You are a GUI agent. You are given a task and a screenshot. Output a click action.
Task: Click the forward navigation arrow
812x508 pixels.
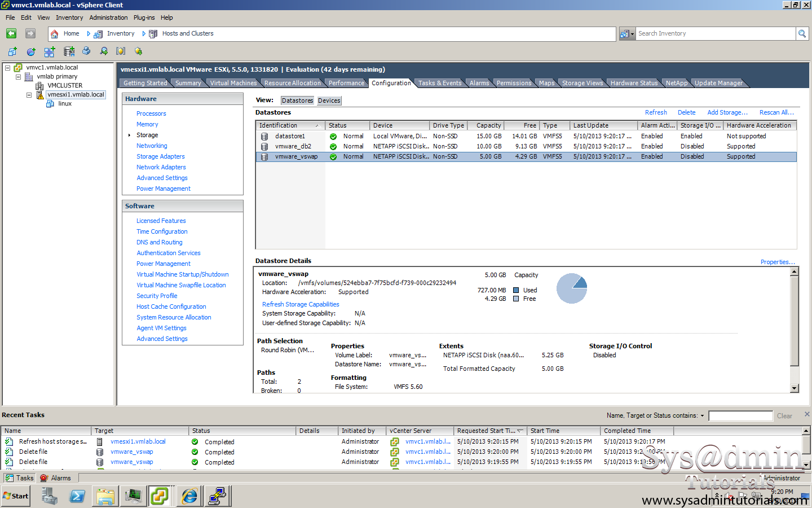pyautogui.click(x=30, y=34)
